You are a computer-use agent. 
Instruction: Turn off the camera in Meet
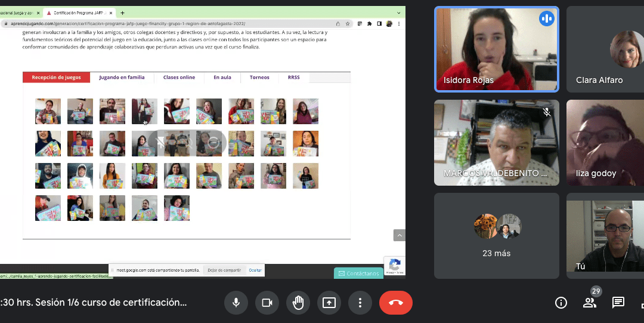coord(267,303)
